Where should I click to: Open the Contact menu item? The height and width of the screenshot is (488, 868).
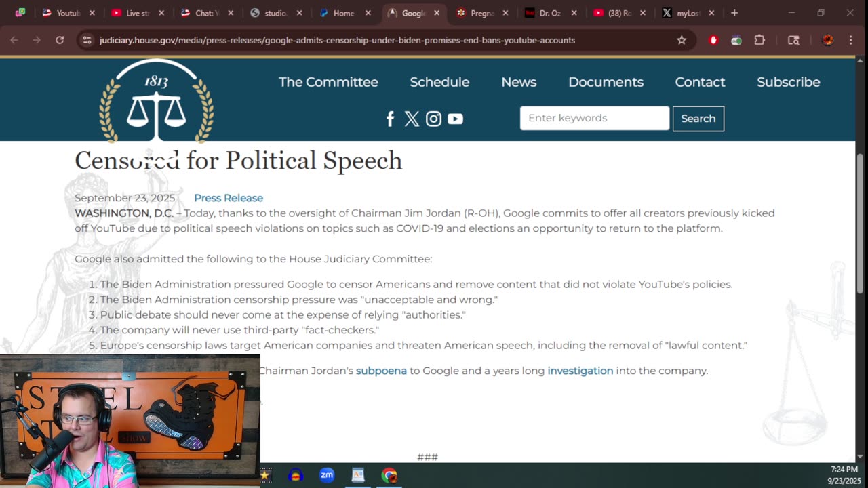pyautogui.click(x=700, y=82)
